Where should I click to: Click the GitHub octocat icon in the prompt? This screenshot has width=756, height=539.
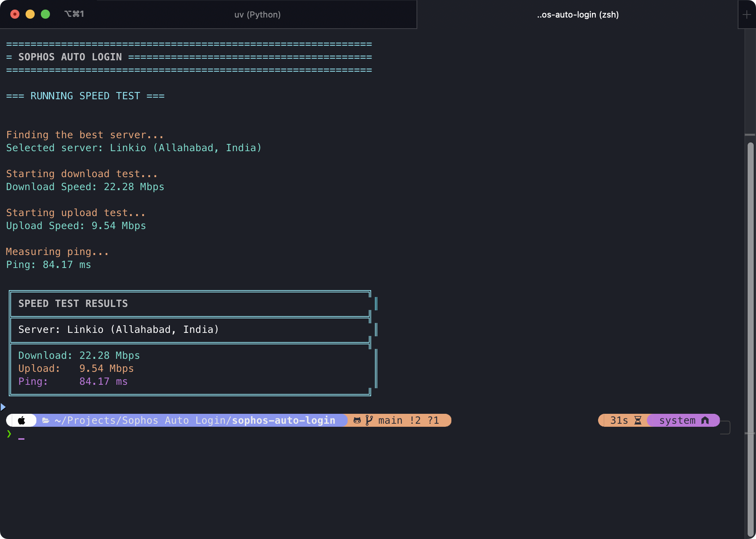pos(357,420)
